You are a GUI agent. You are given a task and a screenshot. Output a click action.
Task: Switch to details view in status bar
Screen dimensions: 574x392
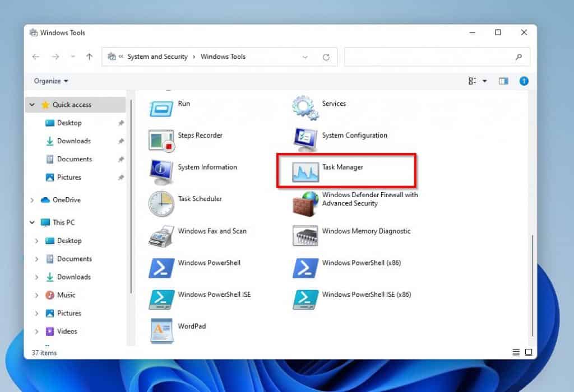[516, 352]
